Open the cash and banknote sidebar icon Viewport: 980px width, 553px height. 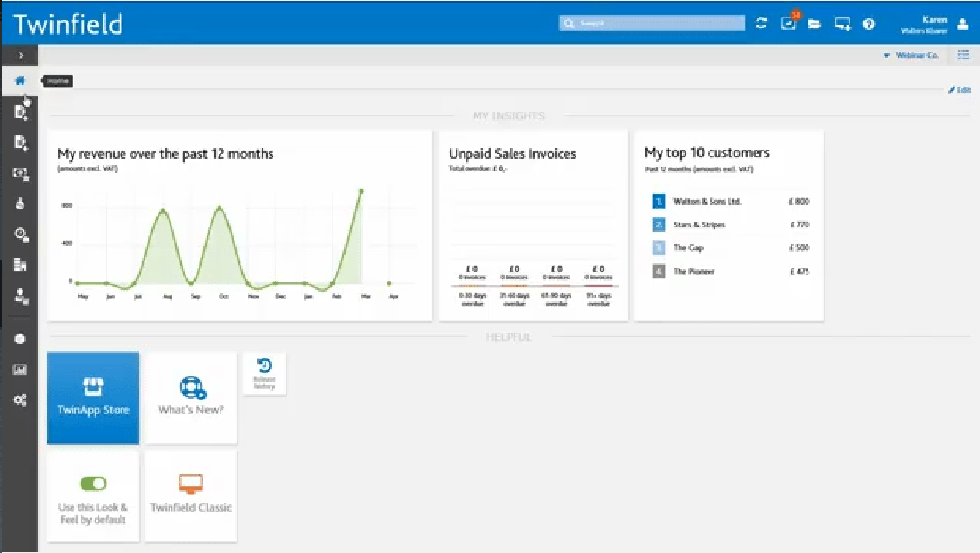pyautogui.click(x=21, y=174)
